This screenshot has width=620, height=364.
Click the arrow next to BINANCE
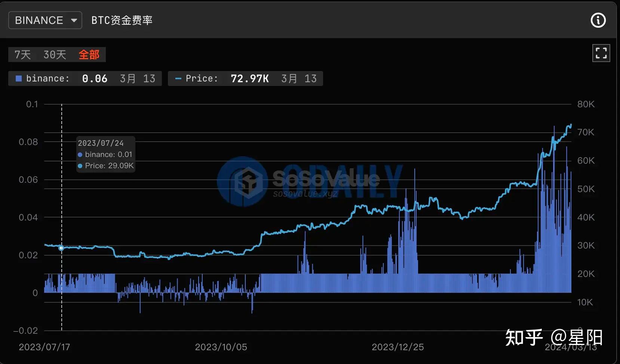point(74,20)
